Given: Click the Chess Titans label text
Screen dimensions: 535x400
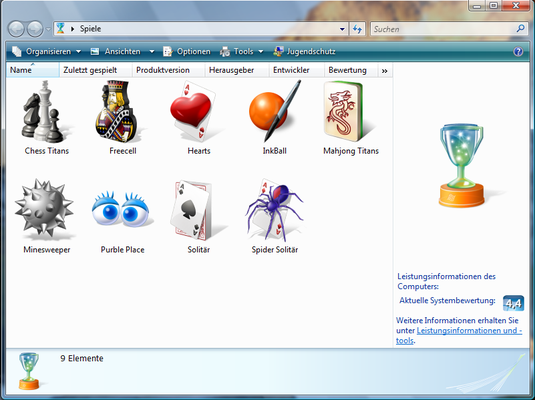Looking at the screenshot, I should [x=47, y=151].
